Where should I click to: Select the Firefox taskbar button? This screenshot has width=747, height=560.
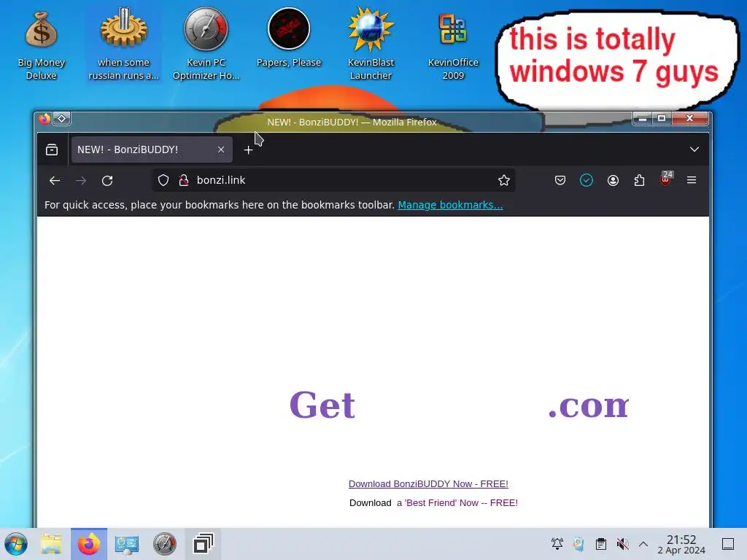point(89,544)
